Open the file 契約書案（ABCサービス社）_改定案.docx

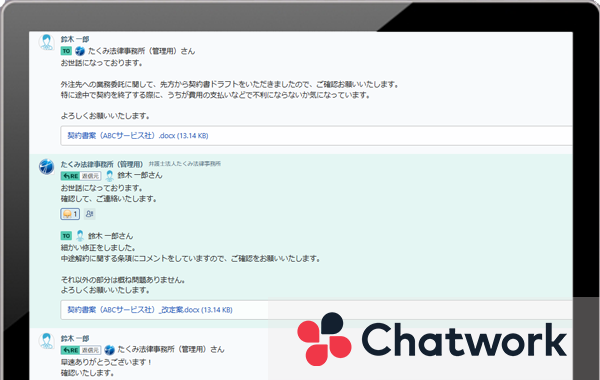point(150,310)
